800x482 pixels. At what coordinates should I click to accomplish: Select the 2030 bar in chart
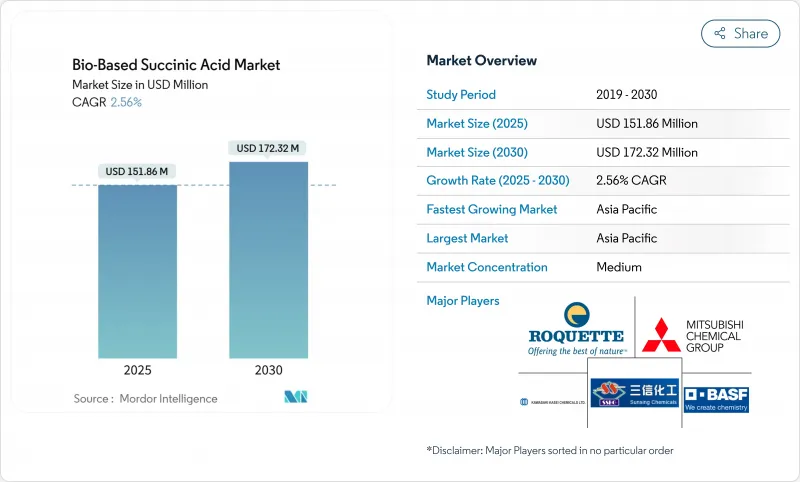[268, 260]
